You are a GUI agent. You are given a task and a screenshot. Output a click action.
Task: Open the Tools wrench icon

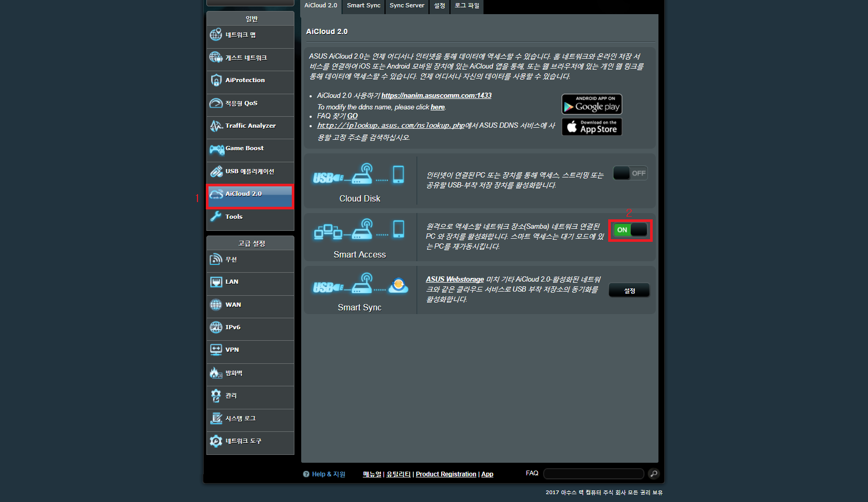click(x=216, y=217)
